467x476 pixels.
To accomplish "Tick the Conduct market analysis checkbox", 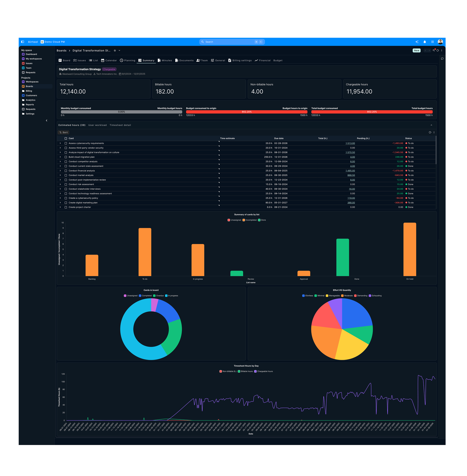I will [x=66, y=175].
